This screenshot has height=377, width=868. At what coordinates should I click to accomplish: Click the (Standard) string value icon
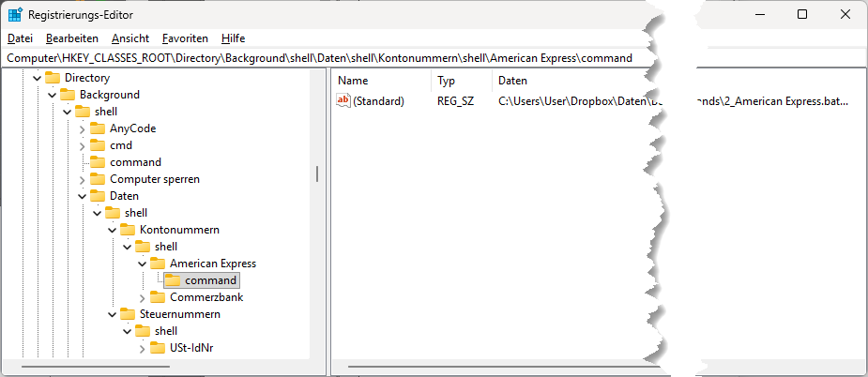click(x=343, y=100)
